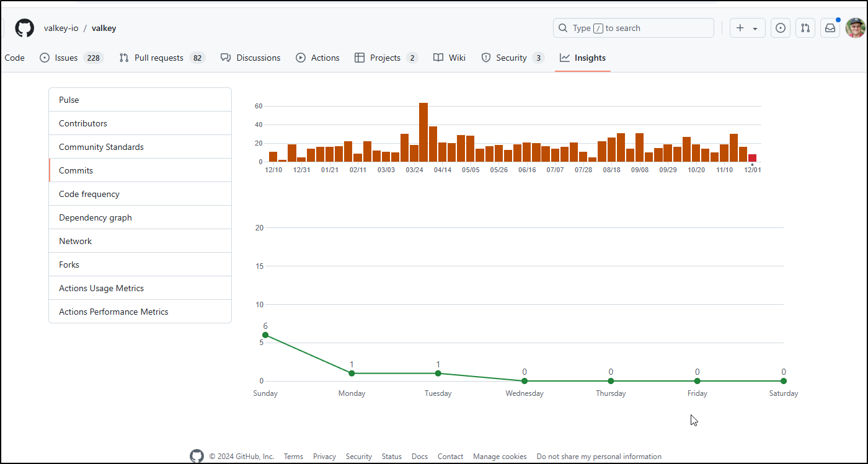The width and height of the screenshot is (868, 464).
Task: Click the 03/24 label on the bar chart axis
Action: (x=414, y=170)
